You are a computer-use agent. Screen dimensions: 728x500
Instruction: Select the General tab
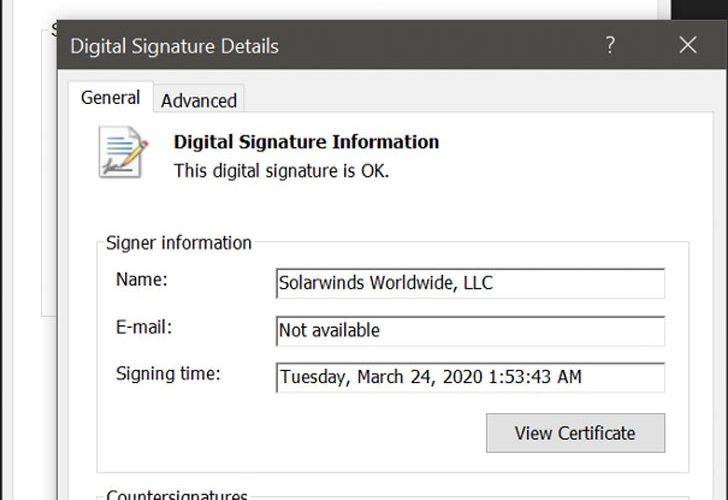pyautogui.click(x=110, y=98)
